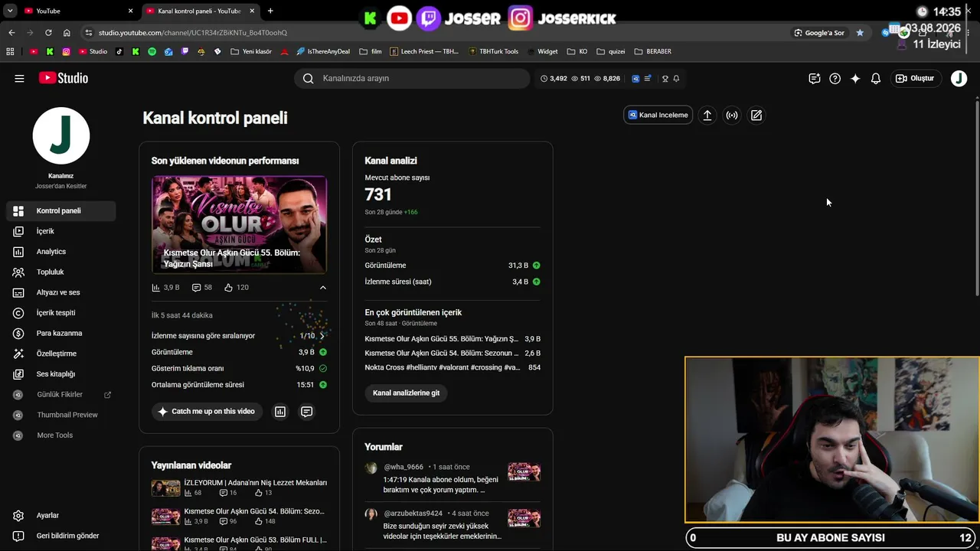Image resolution: width=980 pixels, height=551 pixels.
Task: Click Kanal analizlerine git button
Action: tap(407, 393)
